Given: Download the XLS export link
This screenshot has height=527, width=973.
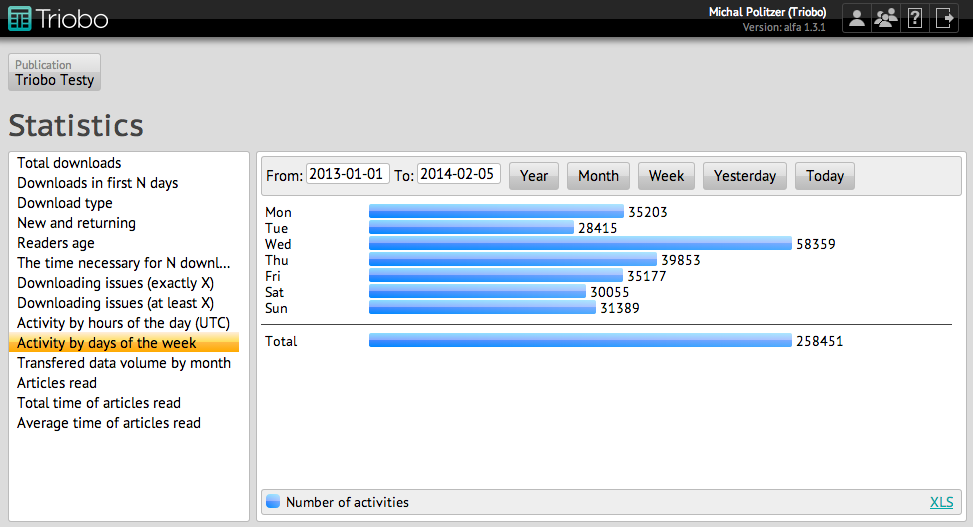Looking at the screenshot, I should pyautogui.click(x=941, y=502).
